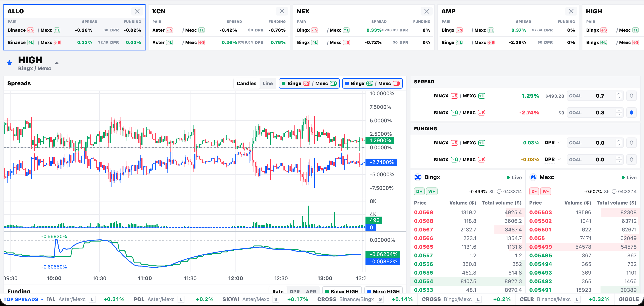
Task: Expand the HIGH pair selector triangle
Action: [57, 63]
